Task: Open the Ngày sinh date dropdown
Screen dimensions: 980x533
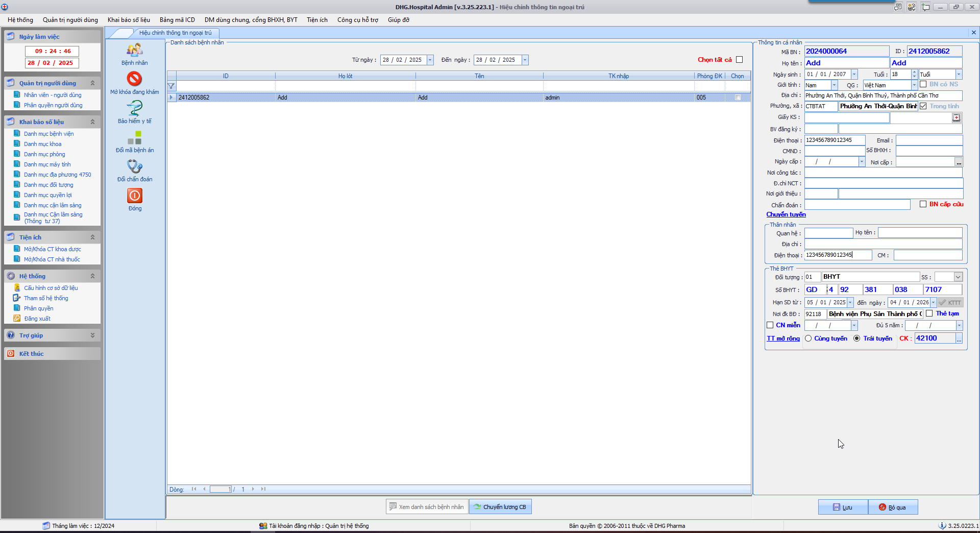Action: pos(854,75)
